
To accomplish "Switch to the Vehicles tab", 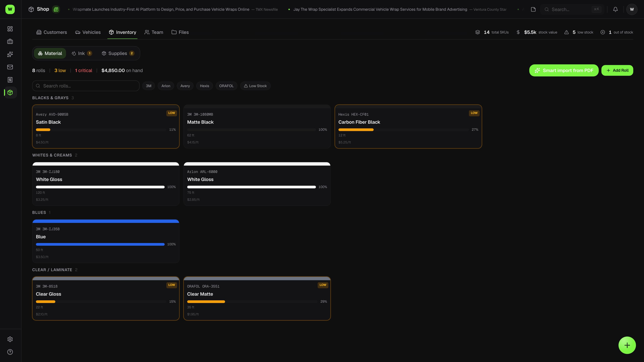I will [x=88, y=32].
